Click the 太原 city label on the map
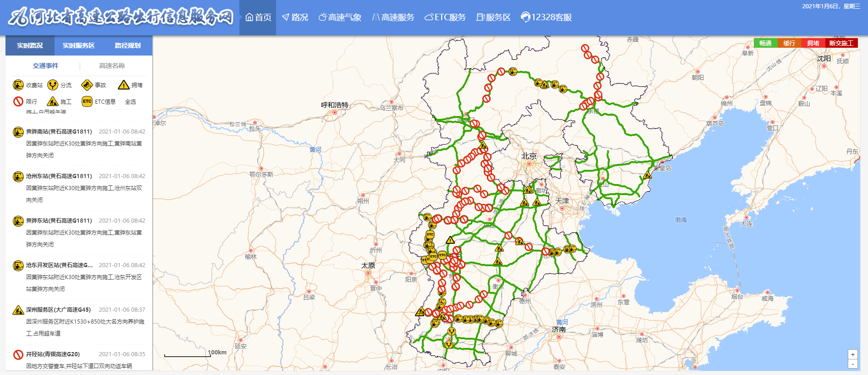This screenshot has width=868, height=375. click(368, 266)
